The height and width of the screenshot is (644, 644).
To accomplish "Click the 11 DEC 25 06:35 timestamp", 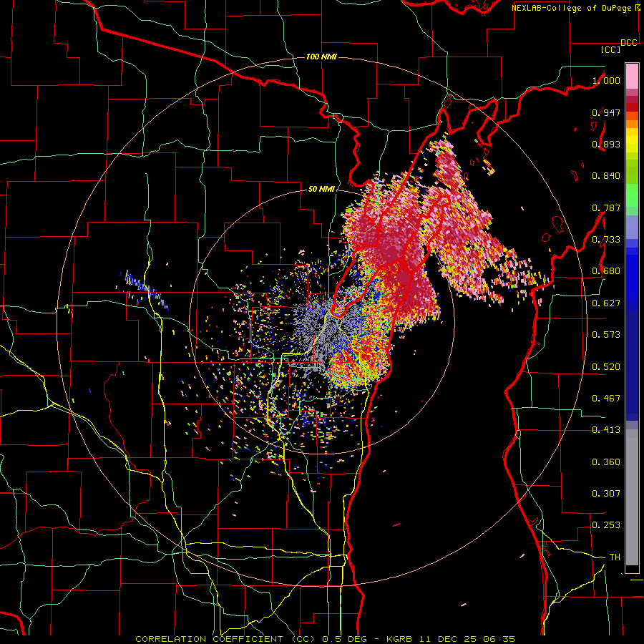I will pyautogui.click(x=468, y=639).
